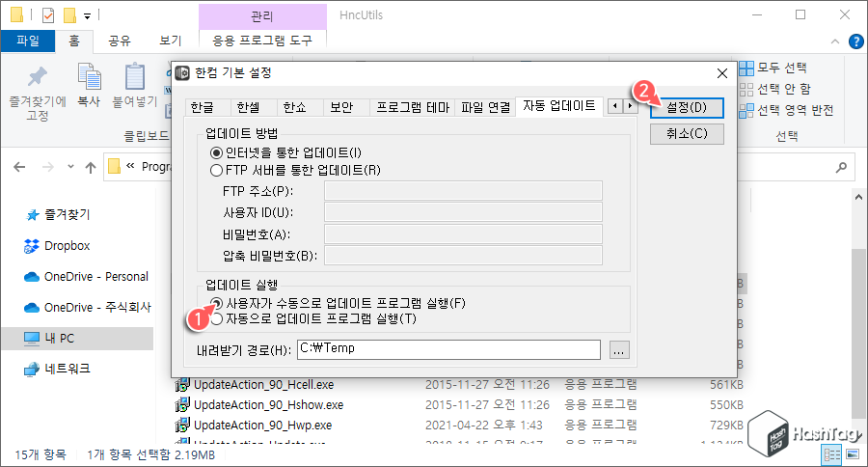Go back with the left arrow in Explorer
The height and width of the screenshot is (467, 868).
tap(19, 167)
